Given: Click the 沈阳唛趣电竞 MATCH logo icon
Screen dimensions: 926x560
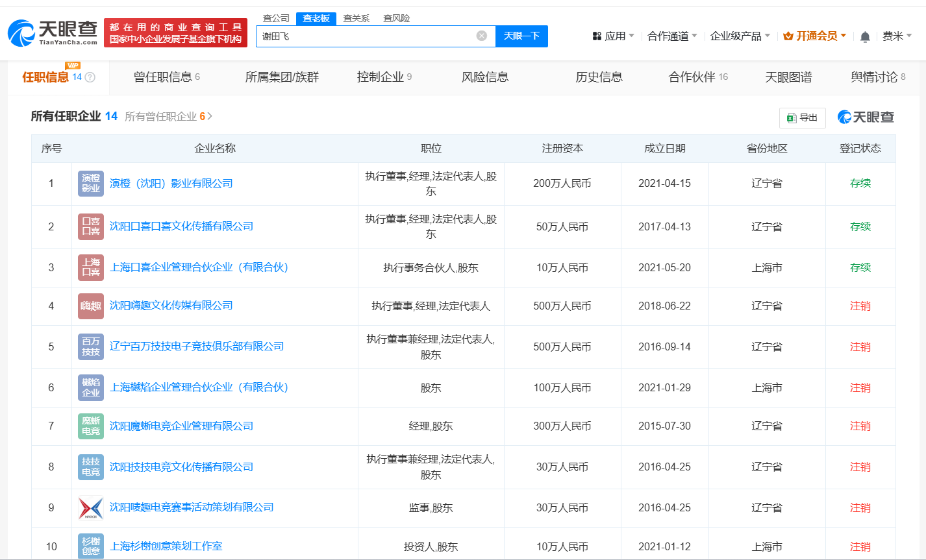Looking at the screenshot, I should pyautogui.click(x=91, y=507).
